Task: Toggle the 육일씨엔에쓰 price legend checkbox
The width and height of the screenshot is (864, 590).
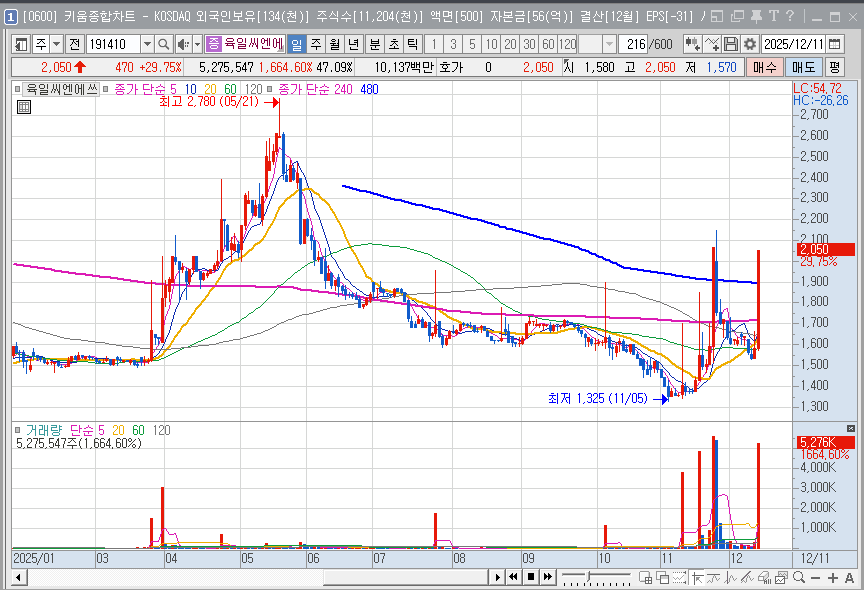Action: [18, 89]
